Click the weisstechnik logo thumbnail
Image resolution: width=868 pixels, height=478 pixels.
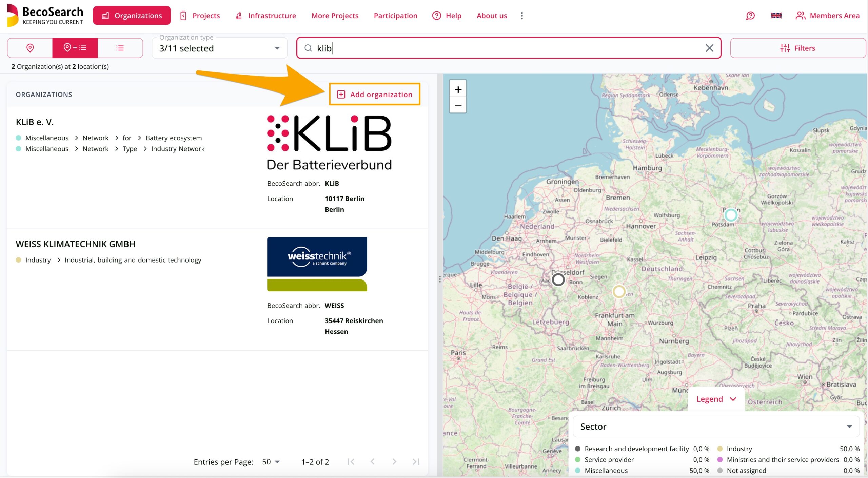click(x=317, y=264)
